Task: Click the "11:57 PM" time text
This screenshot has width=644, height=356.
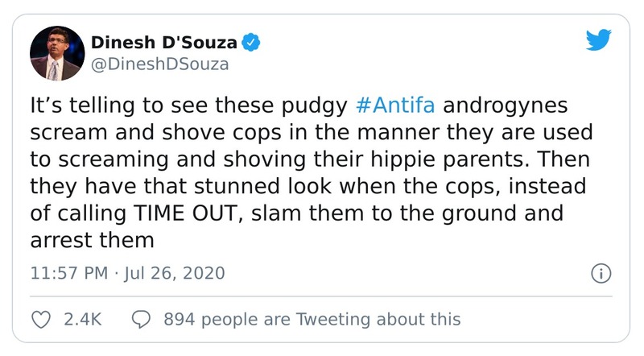Action: point(68,273)
